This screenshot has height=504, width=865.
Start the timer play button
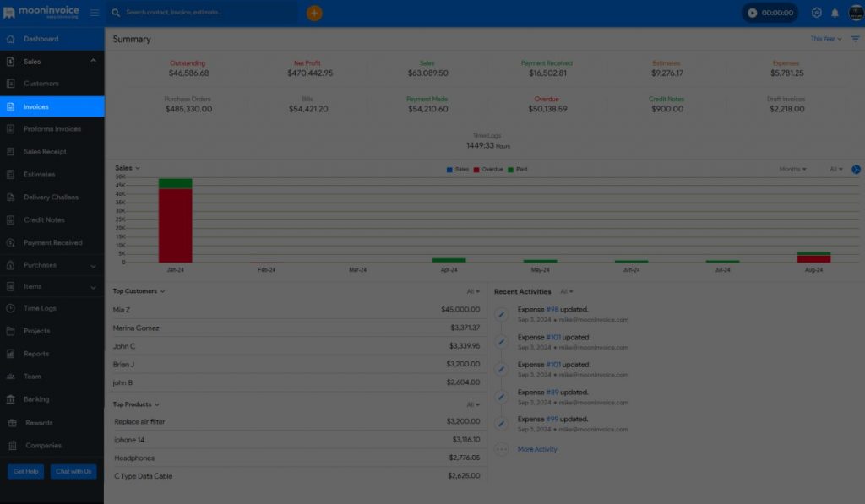click(753, 13)
